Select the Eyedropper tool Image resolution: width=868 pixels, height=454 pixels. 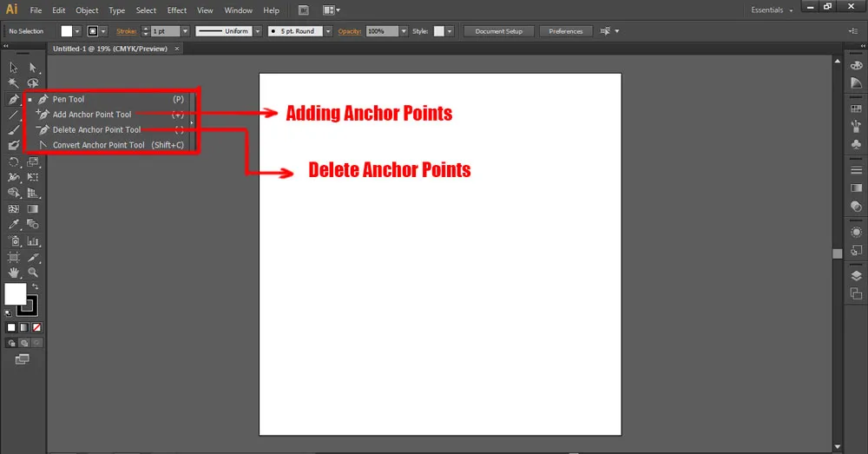coord(13,224)
